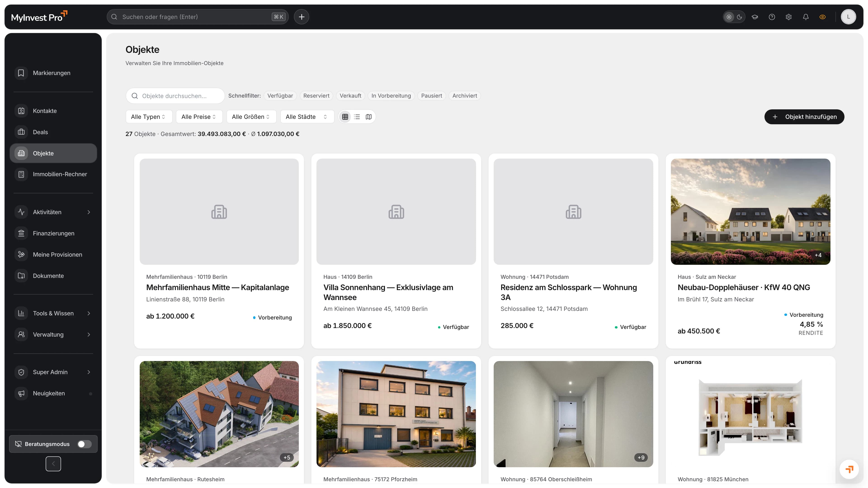The width and height of the screenshot is (868, 488).
Task: Open the help question mark icon
Action: 772,17
